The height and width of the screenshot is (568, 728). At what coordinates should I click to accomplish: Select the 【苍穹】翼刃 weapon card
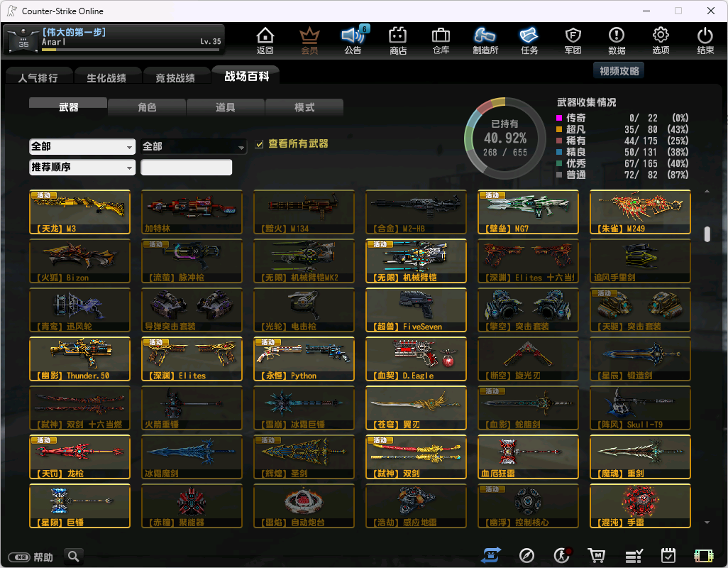tap(416, 408)
